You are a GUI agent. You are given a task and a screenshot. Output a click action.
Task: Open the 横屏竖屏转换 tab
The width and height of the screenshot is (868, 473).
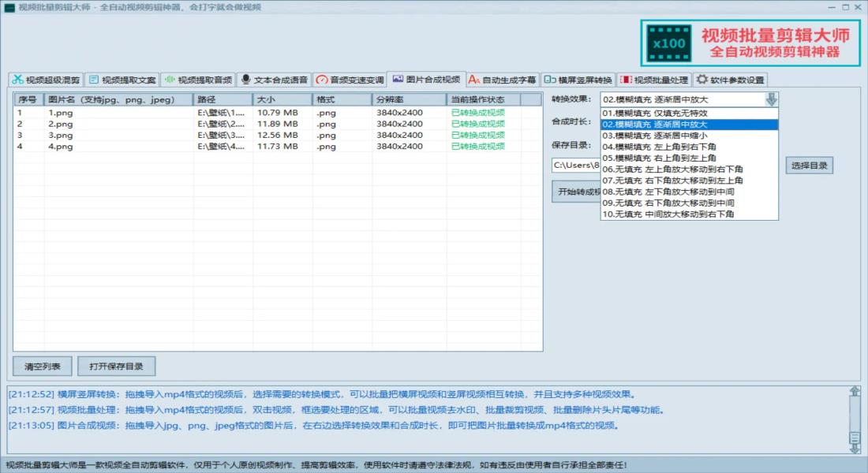pyautogui.click(x=578, y=80)
